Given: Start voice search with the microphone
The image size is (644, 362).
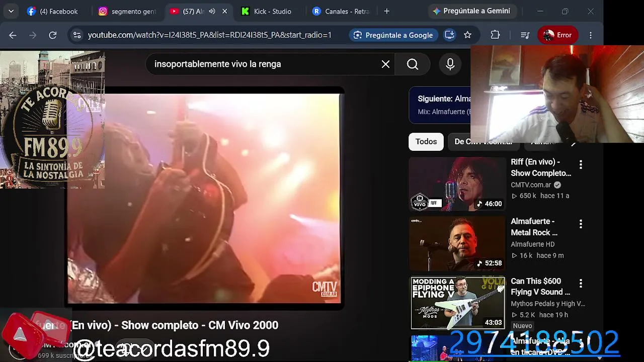Looking at the screenshot, I should (x=450, y=64).
